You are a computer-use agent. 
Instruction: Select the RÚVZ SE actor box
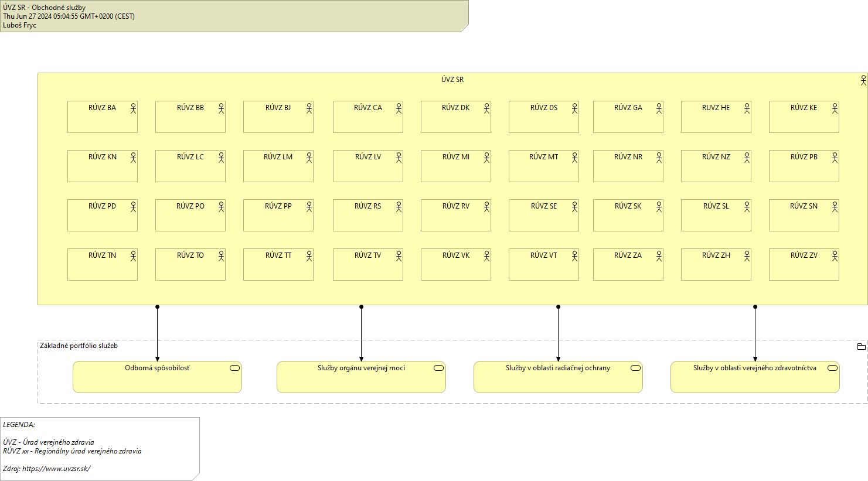(544, 216)
